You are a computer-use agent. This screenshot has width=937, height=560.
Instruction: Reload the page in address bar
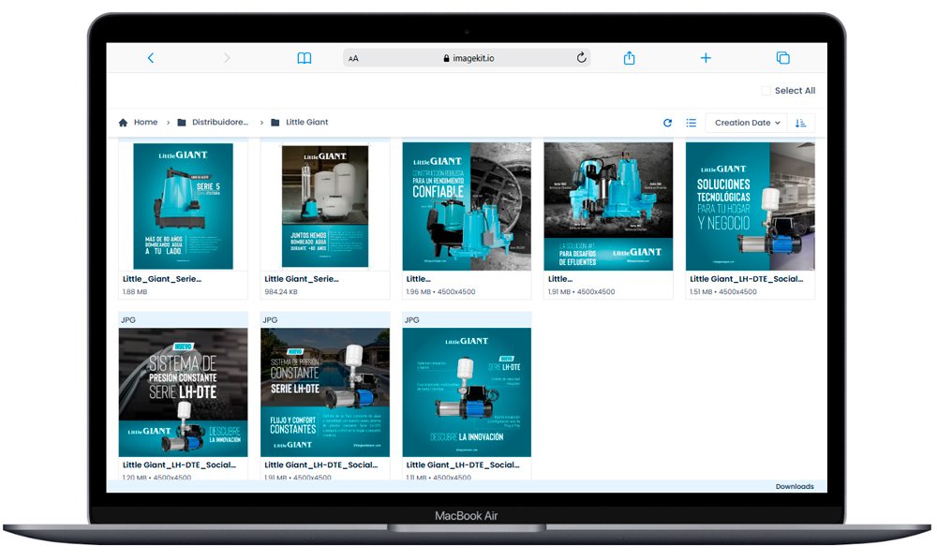click(x=581, y=58)
